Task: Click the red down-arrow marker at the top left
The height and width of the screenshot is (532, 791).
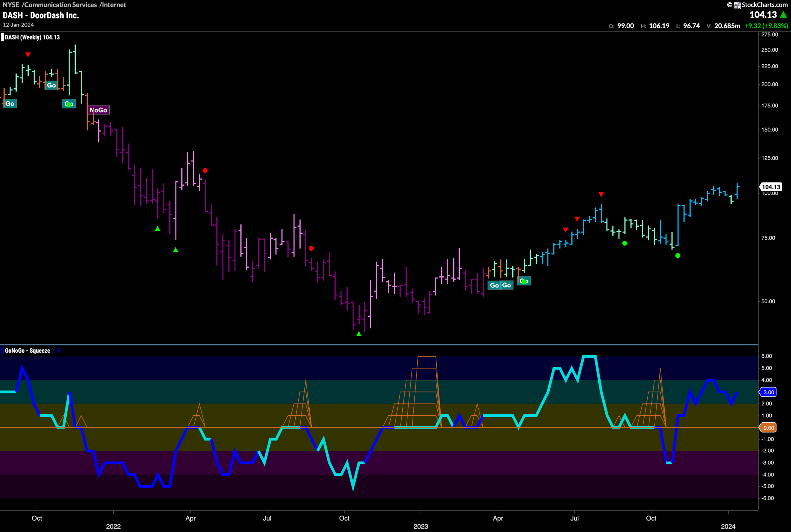Action: 28,55
